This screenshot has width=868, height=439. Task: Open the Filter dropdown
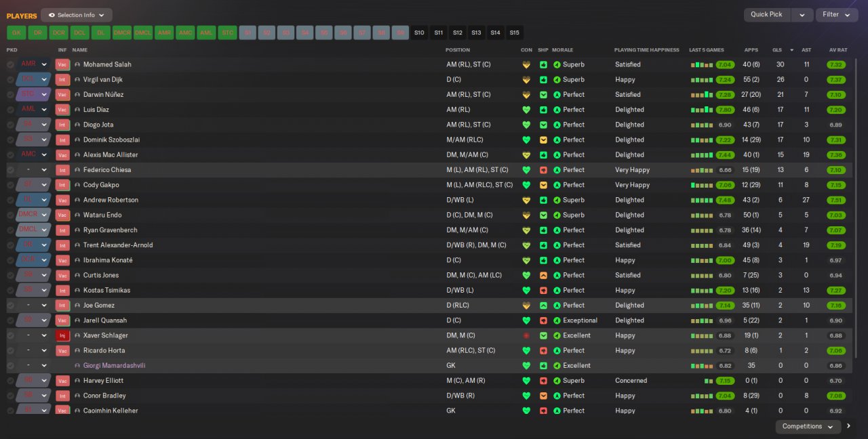point(836,15)
